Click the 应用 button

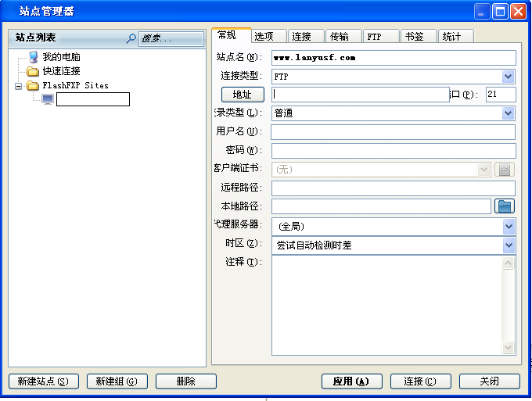(x=352, y=381)
